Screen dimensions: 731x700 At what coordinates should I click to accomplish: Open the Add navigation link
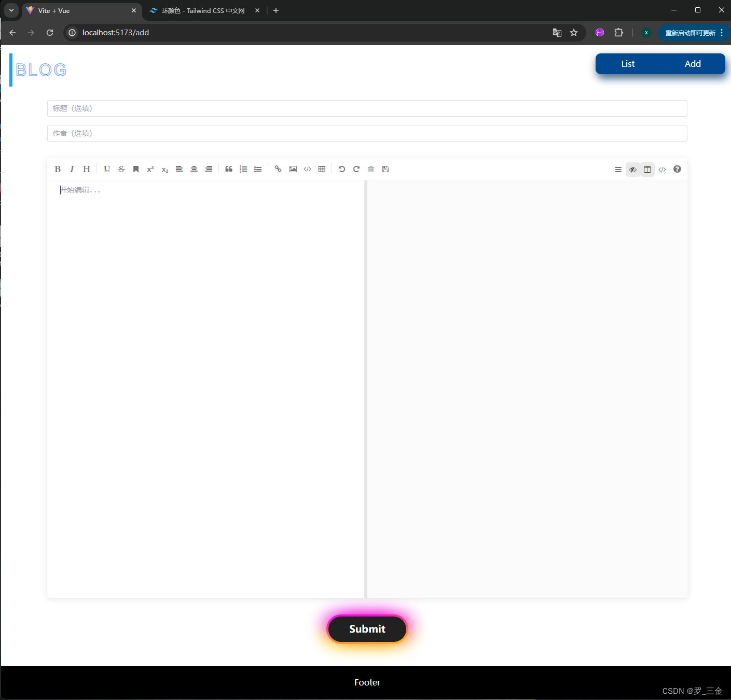coord(693,64)
